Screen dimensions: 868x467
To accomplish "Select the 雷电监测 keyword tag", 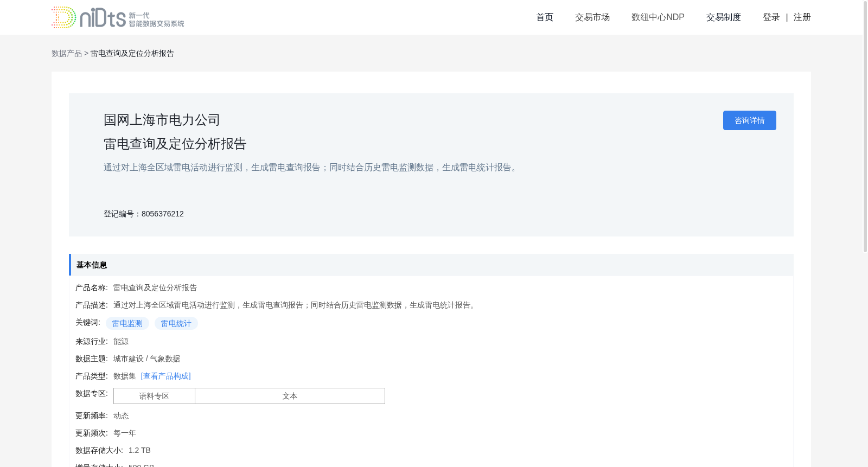I will 127,323.
